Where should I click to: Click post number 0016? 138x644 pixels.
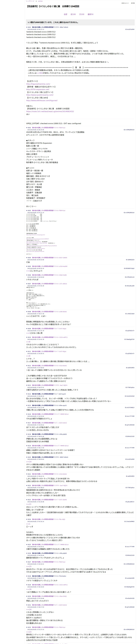click(x=29, y=414)
